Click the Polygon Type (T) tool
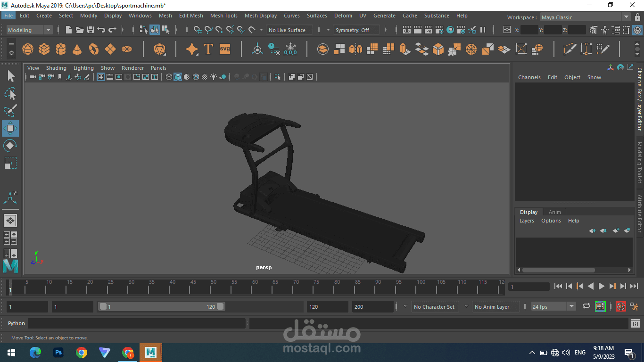644x362 pixels. [x=208, y=49]
